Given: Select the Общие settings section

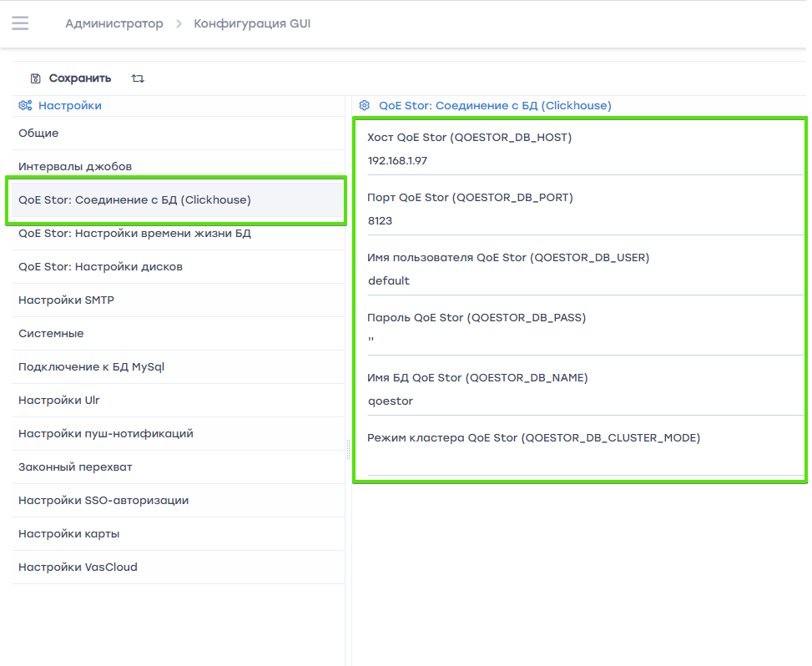Looking at the screenshot, I should pyautogui.click(x=38, y=133).
